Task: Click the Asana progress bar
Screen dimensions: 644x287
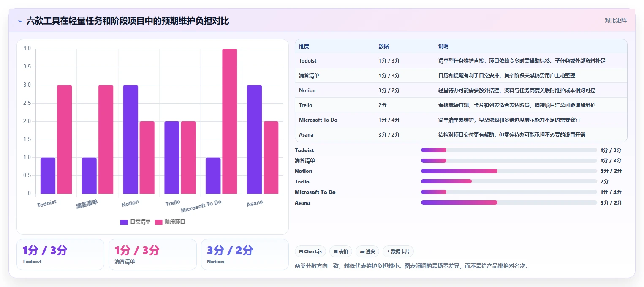Action: click(x=509, y=202)
